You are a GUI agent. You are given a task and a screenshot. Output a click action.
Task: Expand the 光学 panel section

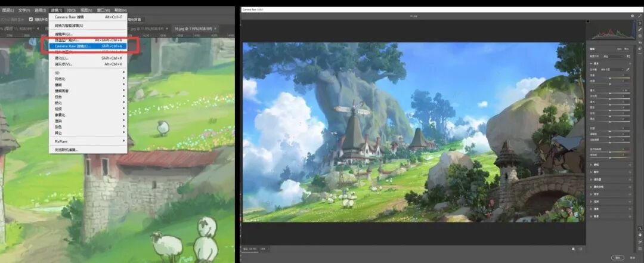coord(591,194)
